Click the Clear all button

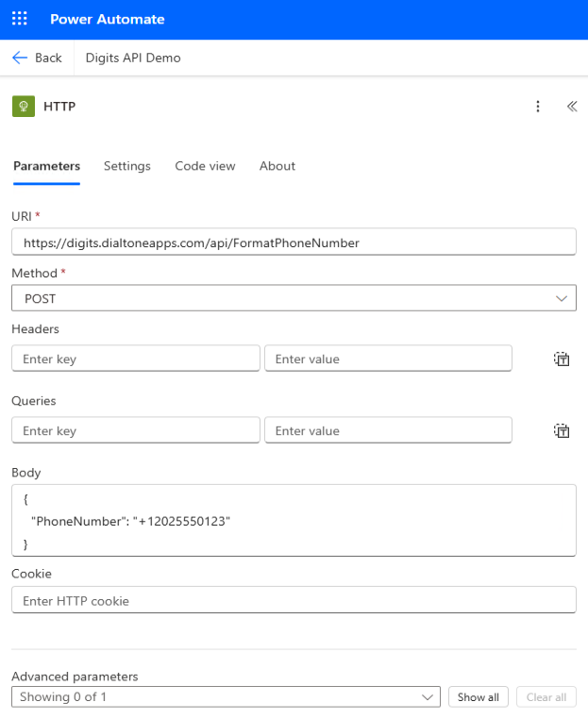point(546,697)
